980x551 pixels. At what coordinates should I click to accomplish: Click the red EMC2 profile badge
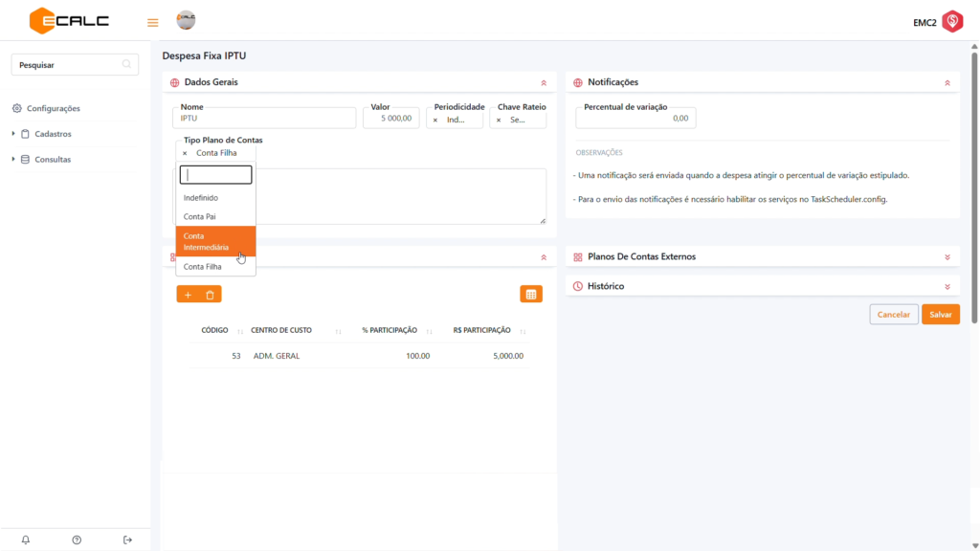click(x=951, y=22)
